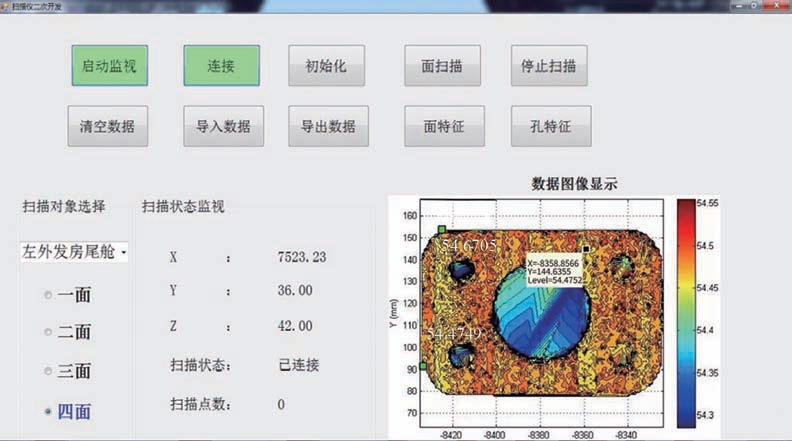Select the 三面 radio option

coord(48,371)
